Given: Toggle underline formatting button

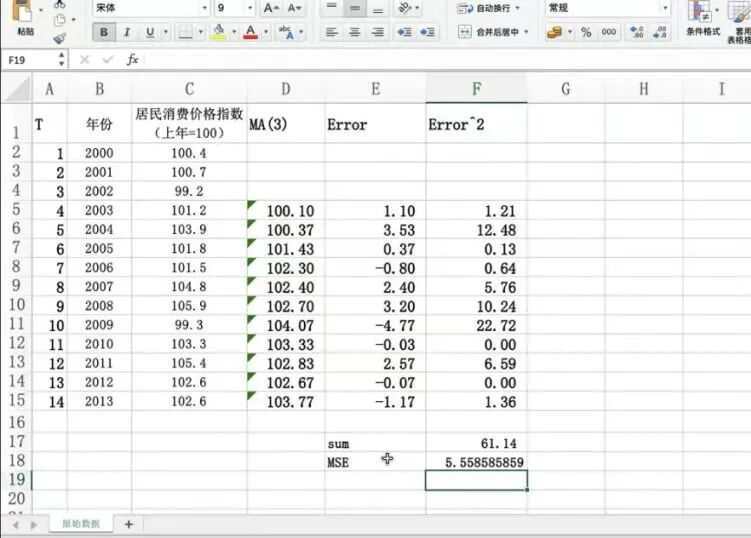Looking at the screenshot, I should 150,32.
